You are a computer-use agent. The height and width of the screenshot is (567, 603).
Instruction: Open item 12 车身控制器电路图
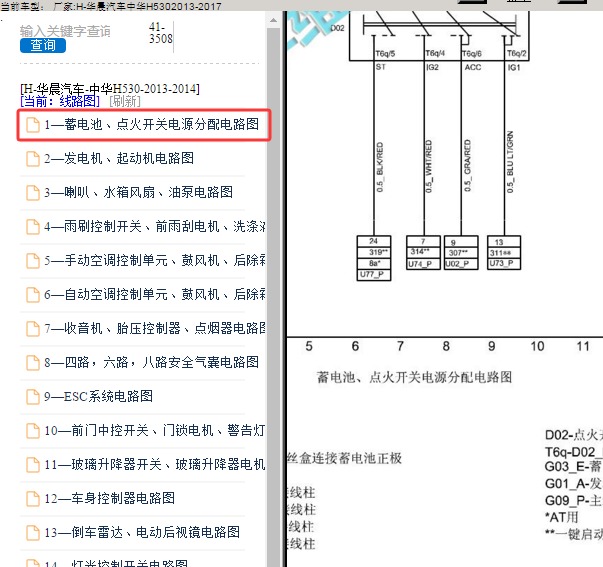110,499
